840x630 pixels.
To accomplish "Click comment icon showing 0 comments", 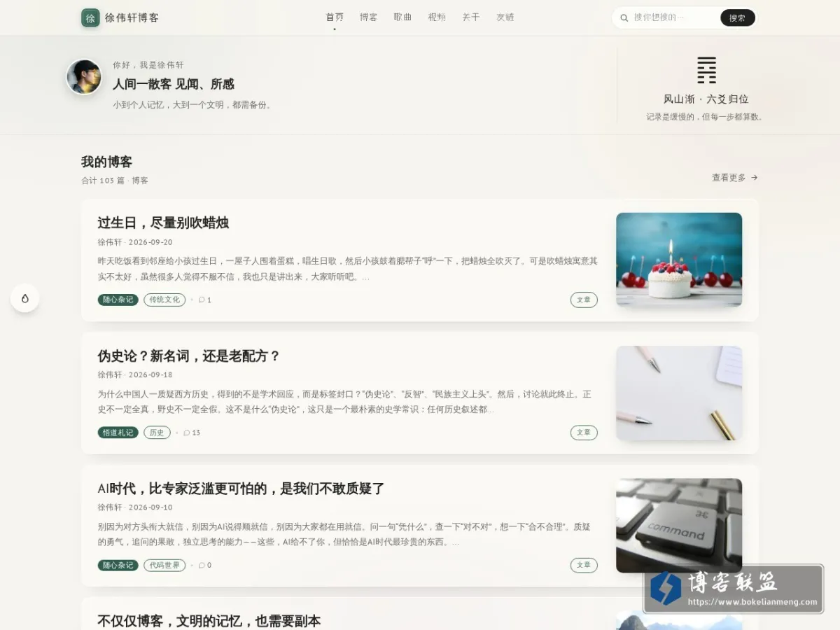I will (202, 566).
